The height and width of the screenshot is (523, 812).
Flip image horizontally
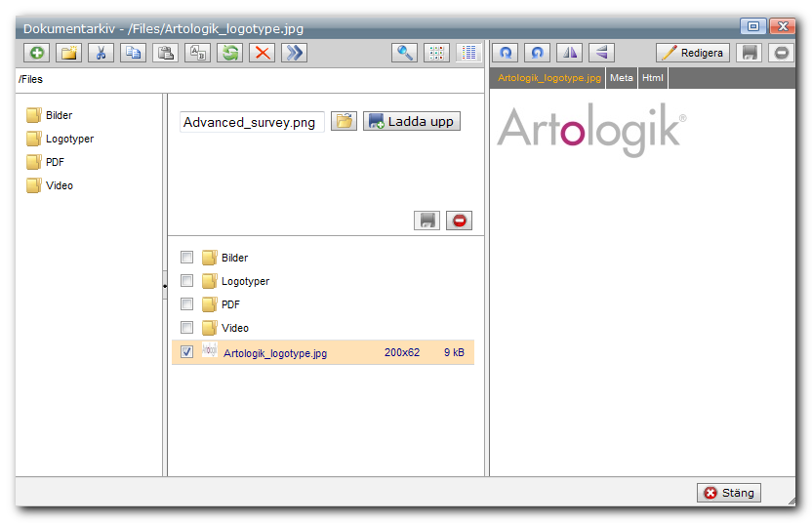click(569, 53)
